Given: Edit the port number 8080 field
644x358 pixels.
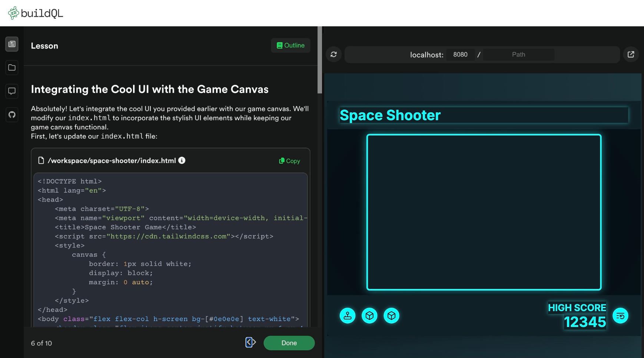Looking at the screenshot, I should click(460, 54).
